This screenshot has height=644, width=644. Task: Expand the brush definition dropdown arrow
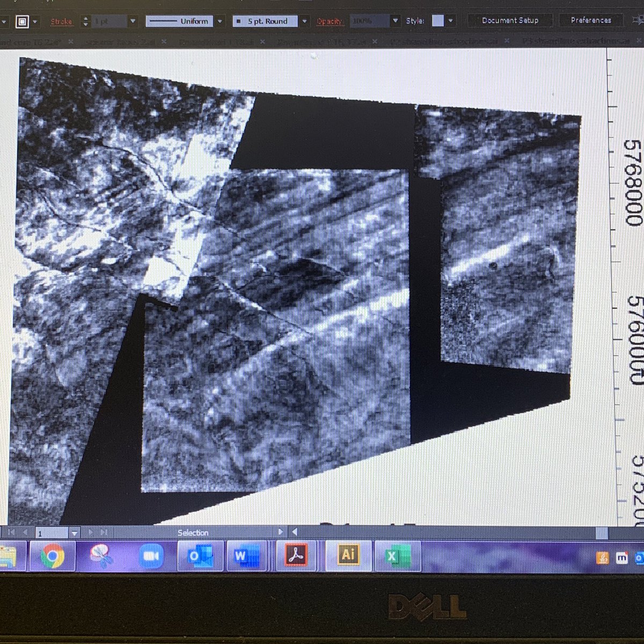[304, 21]
